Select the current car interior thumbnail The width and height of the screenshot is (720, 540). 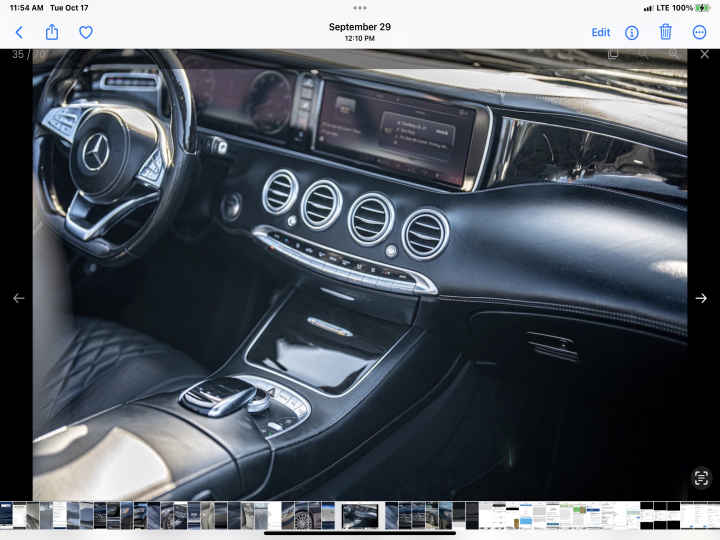pyautogui.click(x=360, y=516)
